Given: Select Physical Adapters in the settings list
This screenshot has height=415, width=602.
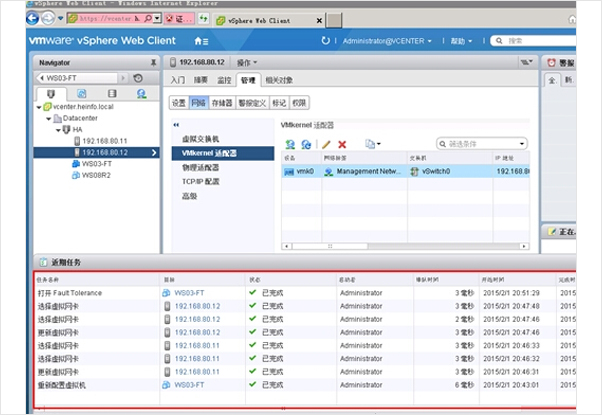Looking at the screenshot, I should coord(200,167).
